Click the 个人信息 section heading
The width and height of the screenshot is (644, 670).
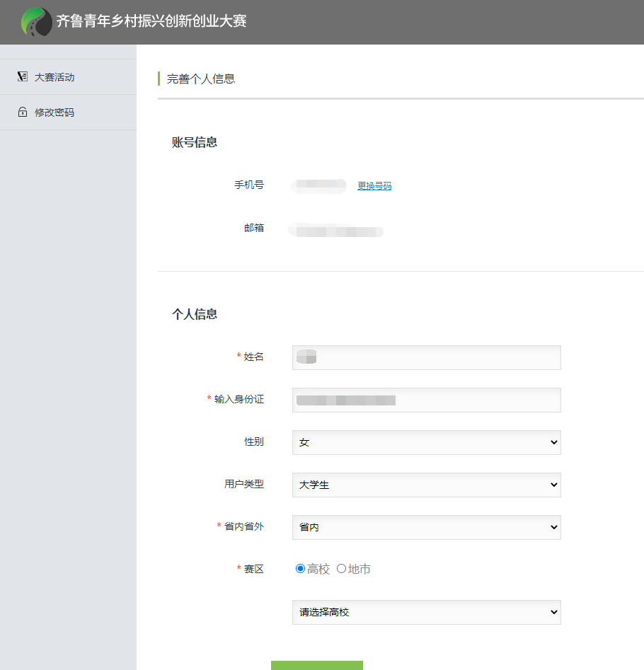[x=195, y=314]
